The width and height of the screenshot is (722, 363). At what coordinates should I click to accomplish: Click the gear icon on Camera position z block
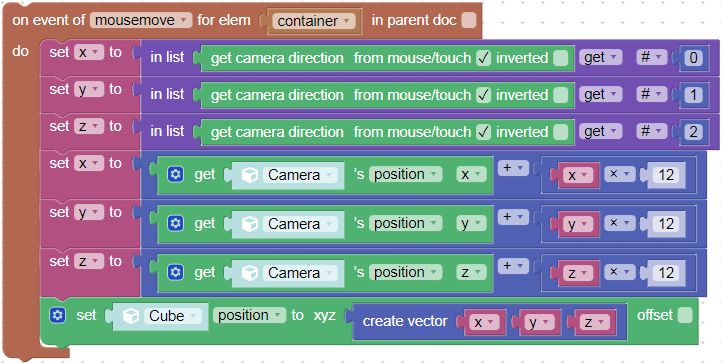[175, 272]
